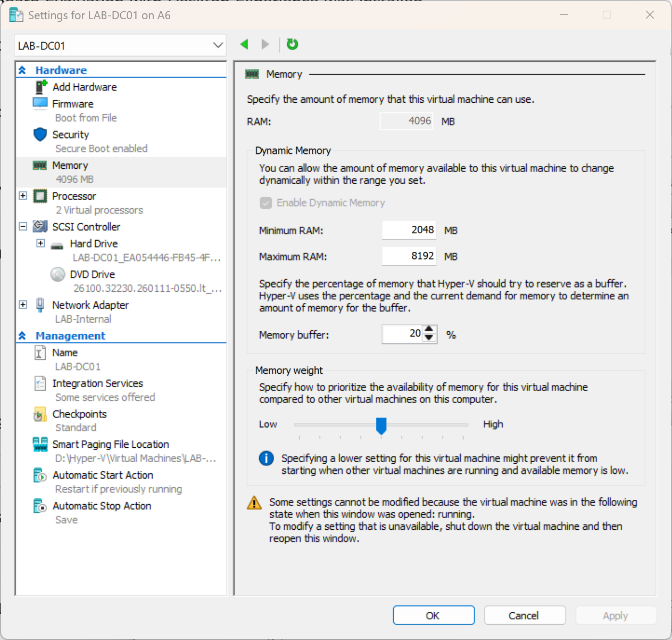The image size is (672, 640).
Task: Click '2 Virtual processors' text
Action: tap(99, 210)
